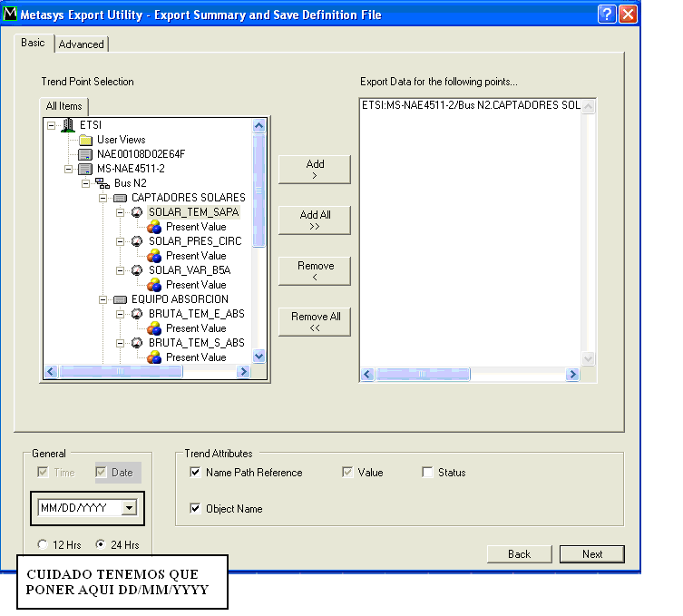This screenshot has width=683, height=616.
Task: Proceed with the Next button
Action: (x=592, y=554)
